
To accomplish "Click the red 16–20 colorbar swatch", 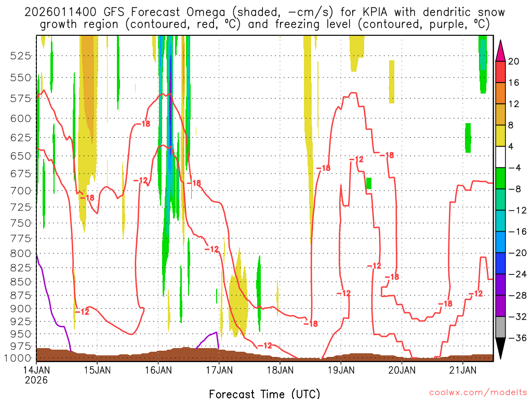I will (x=500, y=72).
